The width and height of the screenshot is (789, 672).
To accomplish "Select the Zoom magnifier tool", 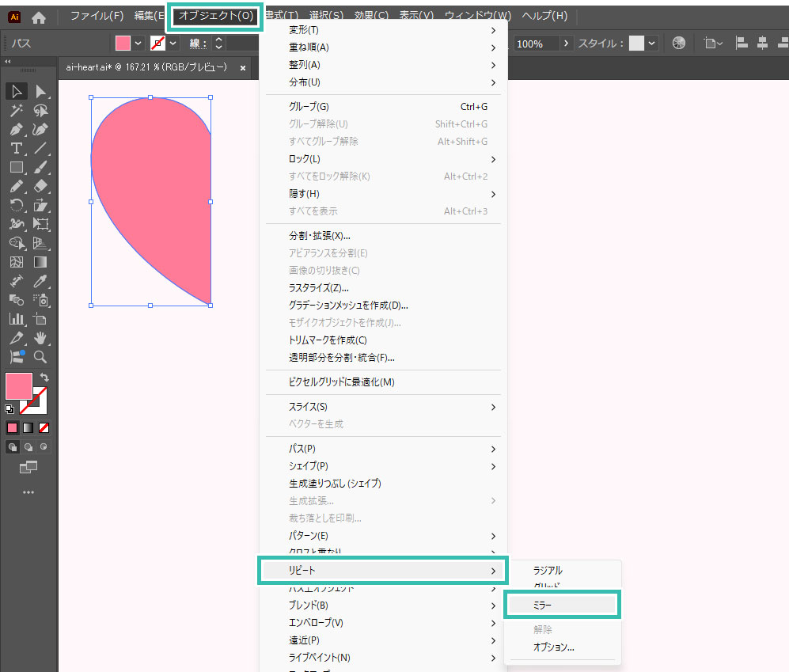I will [x=41, y=357].
